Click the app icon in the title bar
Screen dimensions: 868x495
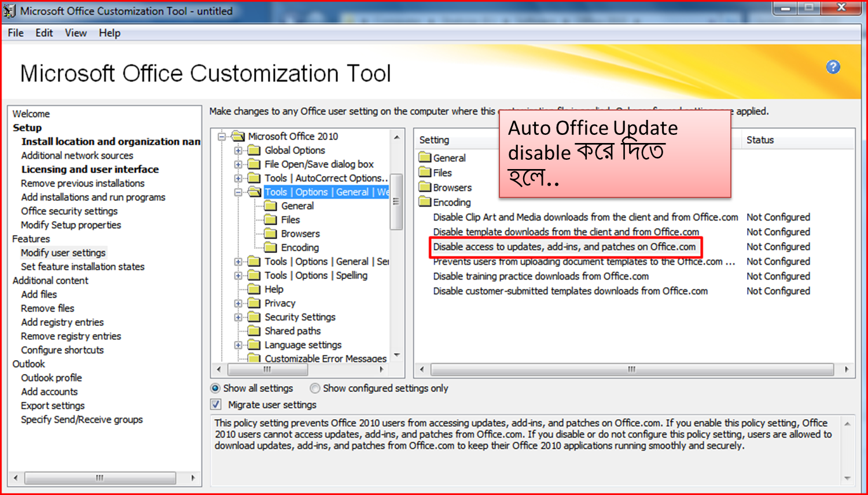point(10,11)
